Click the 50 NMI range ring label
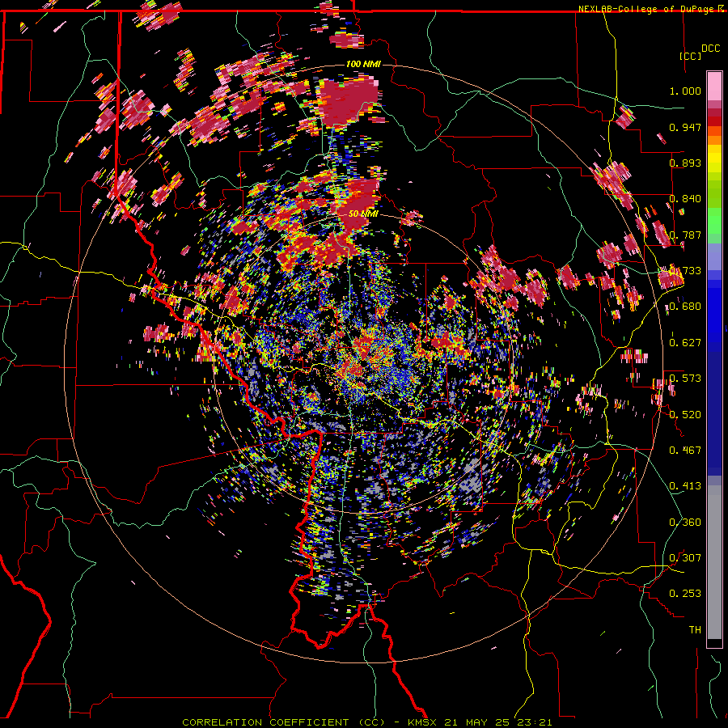Image resolution: width=728 pixels, height=728 pixels. coord(363,214)
